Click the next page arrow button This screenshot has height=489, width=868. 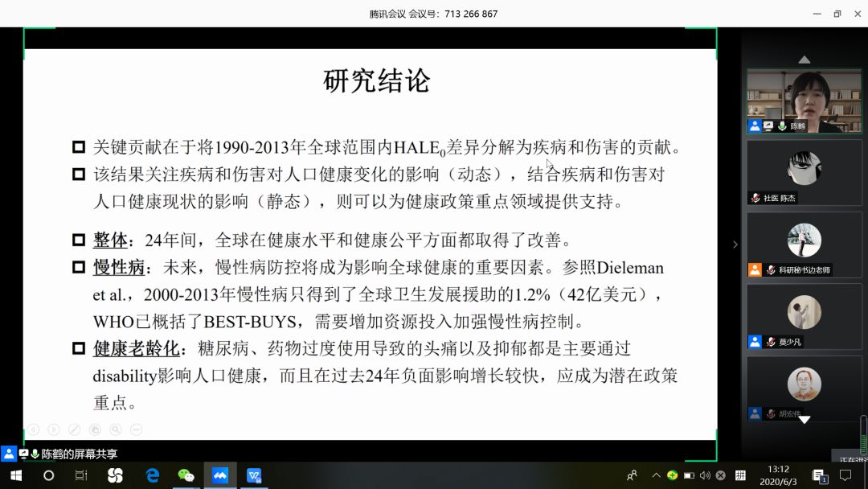point(53,429)
